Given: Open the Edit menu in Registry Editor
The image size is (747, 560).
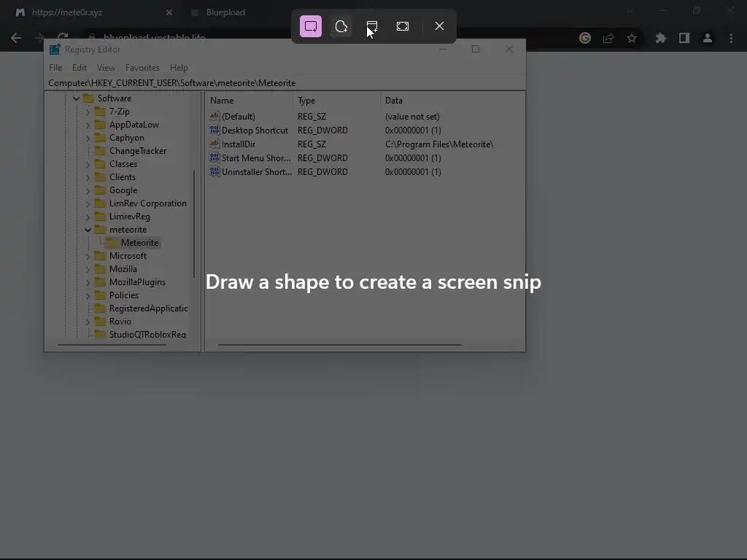Looking at the screenshot, I should [80, 68].
